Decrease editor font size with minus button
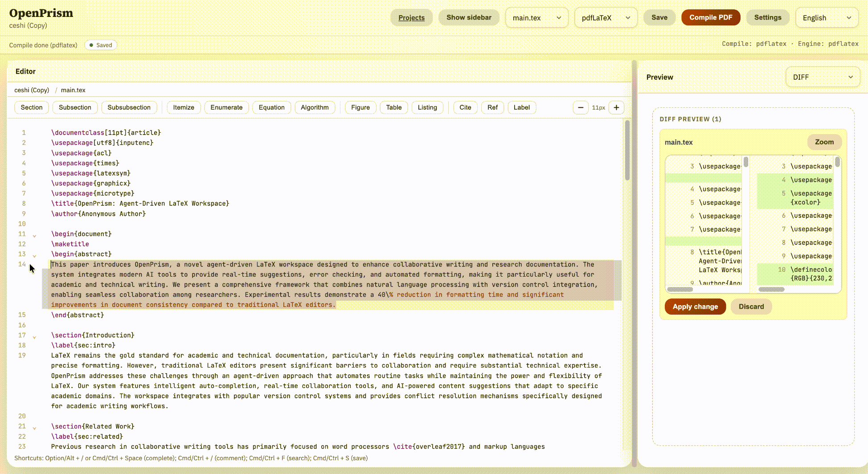The height and width of the screenshot is (474, 868). point(581,107)
